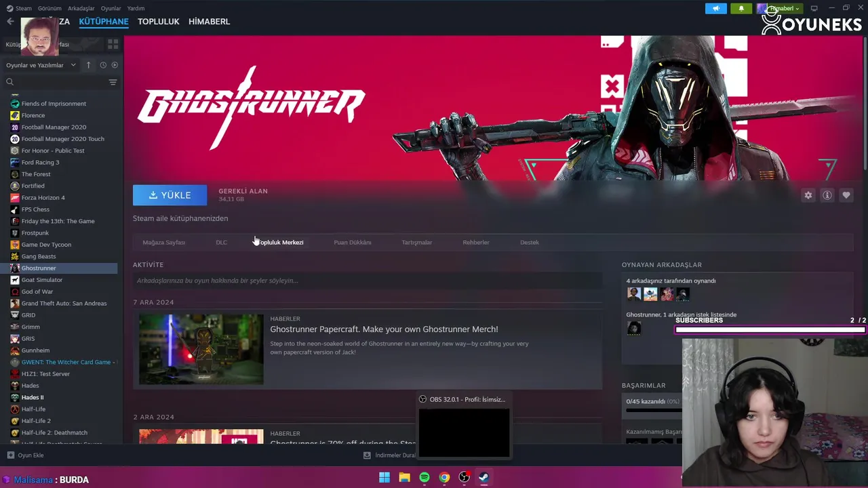This screenshot has width=868, height=488.
Task: Open first friend avatar who played
Action: click(x=633, y=294)
